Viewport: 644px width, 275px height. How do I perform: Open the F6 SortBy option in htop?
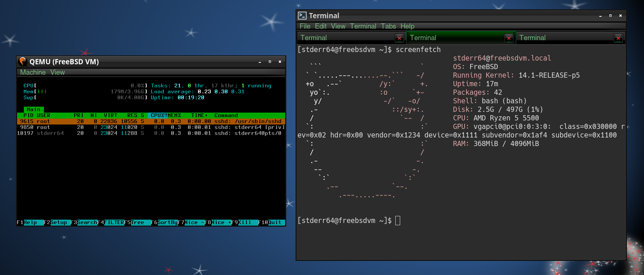164,223
